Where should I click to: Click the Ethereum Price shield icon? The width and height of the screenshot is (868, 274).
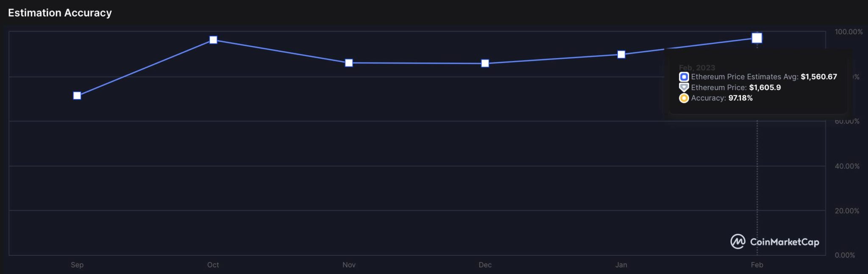pos(684,87)
